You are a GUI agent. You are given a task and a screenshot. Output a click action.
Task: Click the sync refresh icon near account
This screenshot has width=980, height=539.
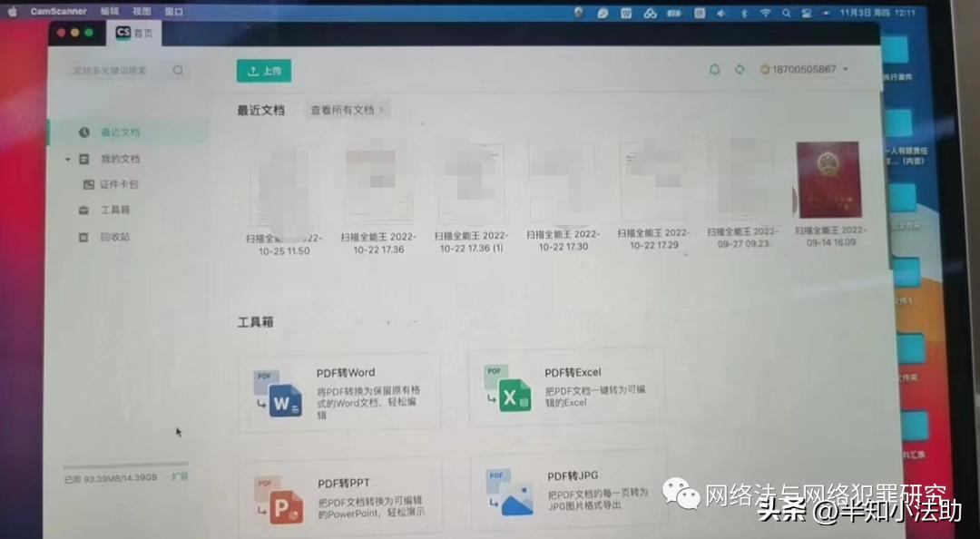[740, 68]
